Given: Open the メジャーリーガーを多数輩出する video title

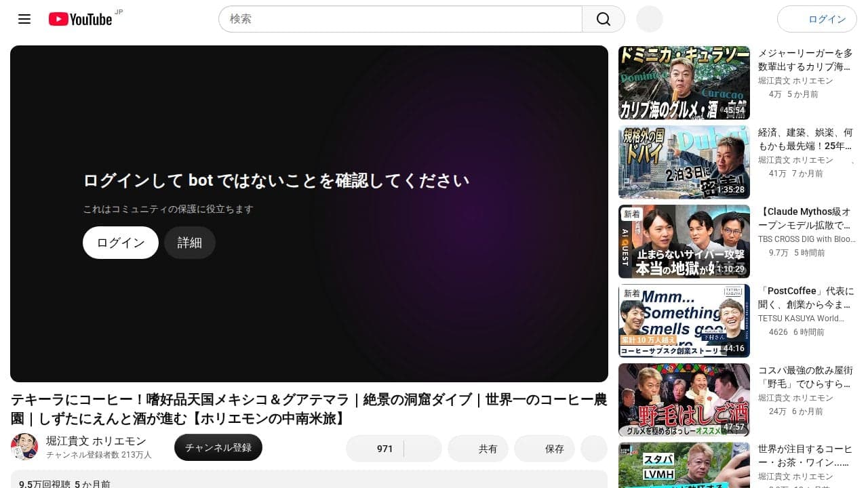Looking at the screenshot, I should tap(806, 60).
